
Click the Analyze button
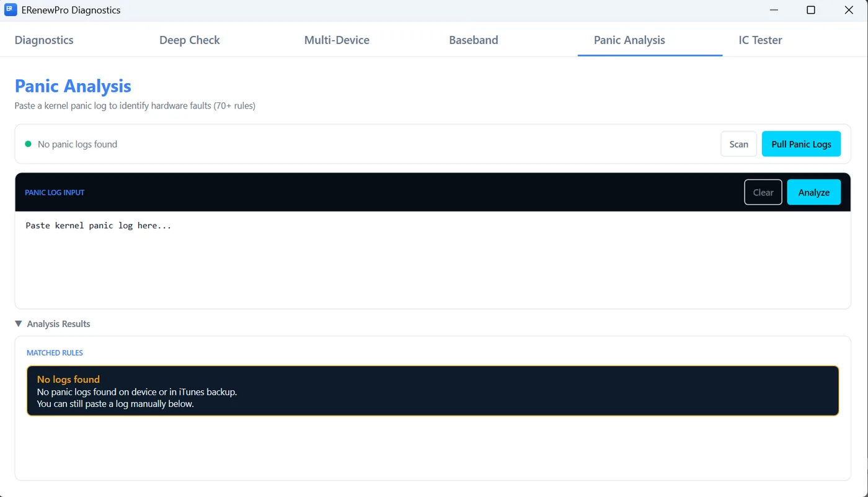pos(814,192)
